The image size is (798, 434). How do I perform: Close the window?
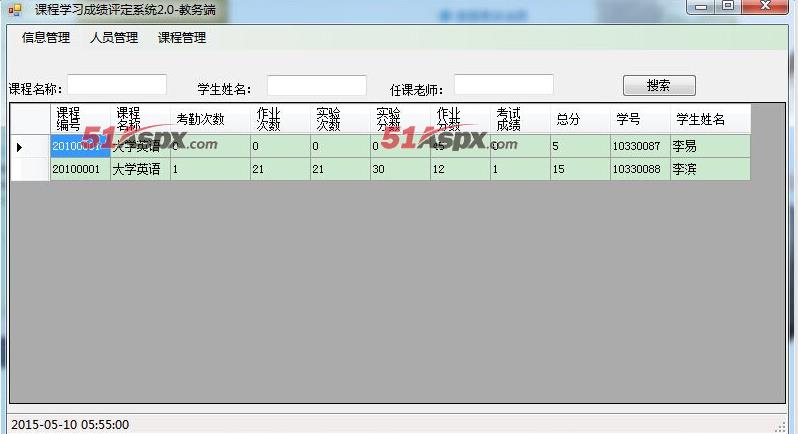765,7
